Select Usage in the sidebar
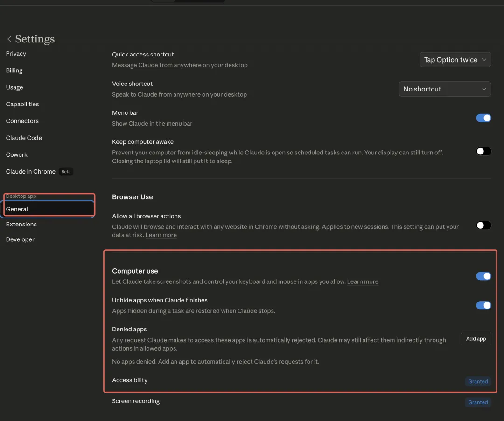Image resolution: width=504 pixels, height=421 pixels. [14, 87]
